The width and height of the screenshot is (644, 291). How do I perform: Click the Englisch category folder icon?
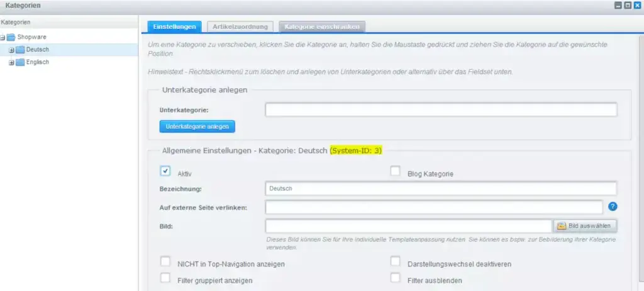click(x=20, y=62)
